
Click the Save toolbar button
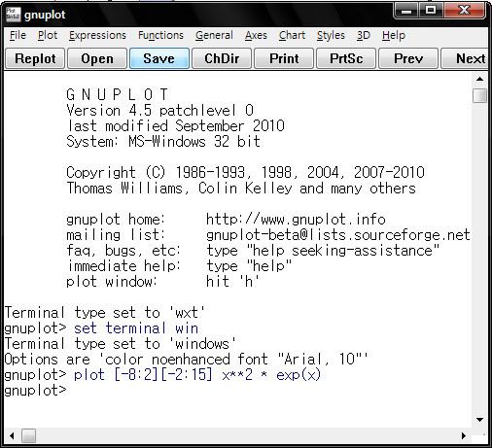159,58
